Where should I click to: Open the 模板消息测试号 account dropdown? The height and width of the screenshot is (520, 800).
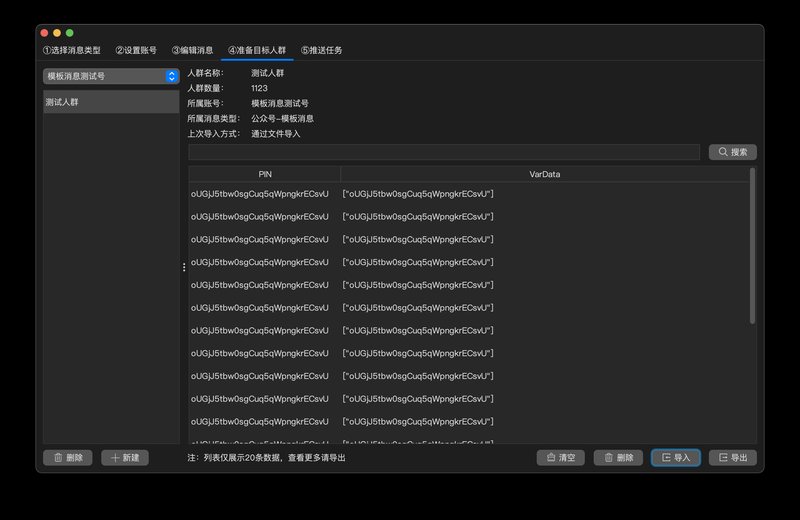coord(110,76)
